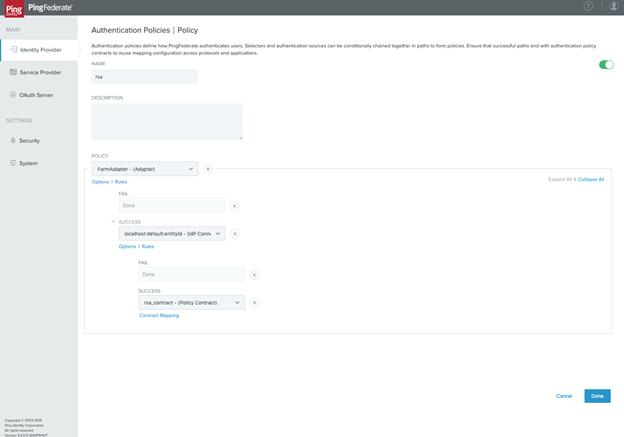Open the FormAdapter - (Adapter) dropdown
This screenshot has height=437, width=624.
point(145,169)
